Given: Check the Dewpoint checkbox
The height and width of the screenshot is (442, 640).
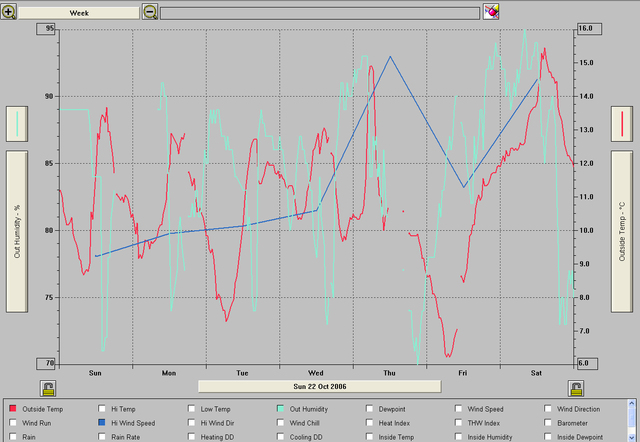Looking at the screenshot, I should (x=370, y=409).
